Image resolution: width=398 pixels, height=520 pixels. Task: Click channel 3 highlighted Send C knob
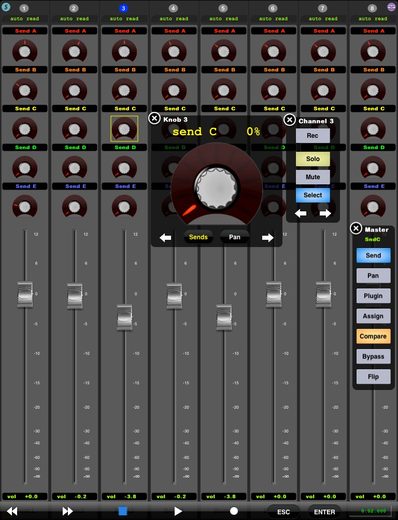coord(124,129)
